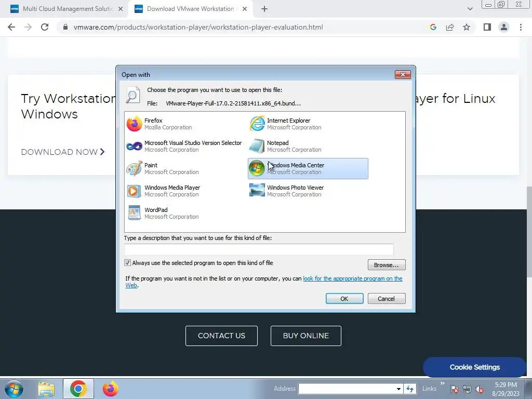Open a new browser tab
This screenshot has width=532, height=399.
[264, 9]
